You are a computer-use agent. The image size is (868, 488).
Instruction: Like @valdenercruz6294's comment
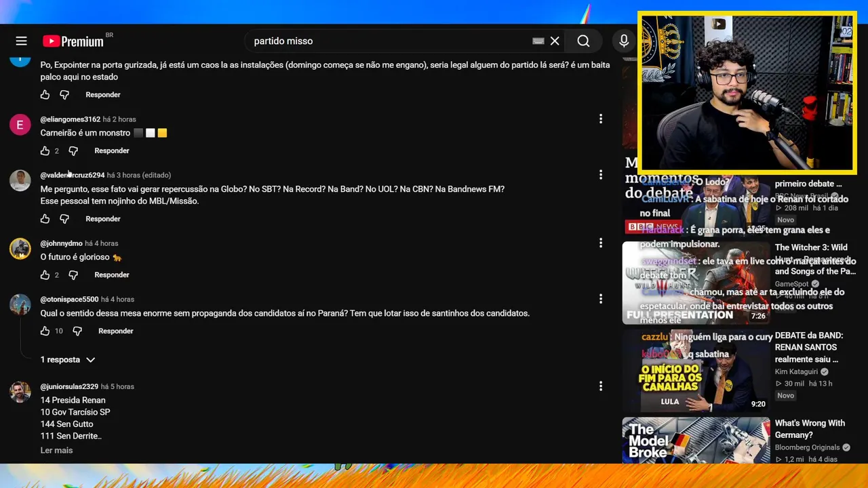coord(45,219)
